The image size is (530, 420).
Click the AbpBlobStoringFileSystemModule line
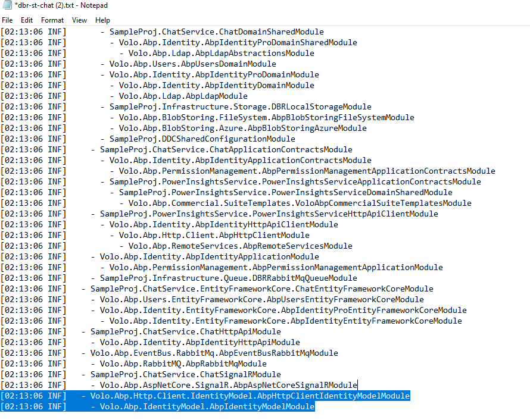(x=208, y=117)
